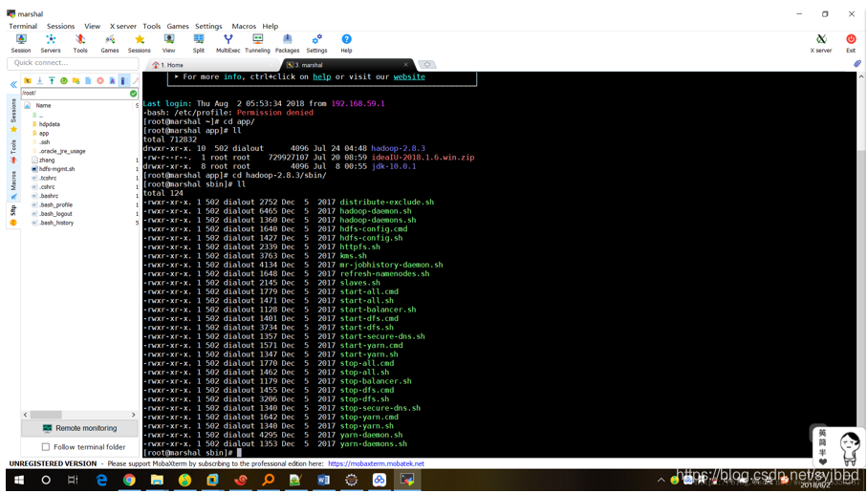
Task: Click the paperclip attach icon
Action: [x=857, y=64]
